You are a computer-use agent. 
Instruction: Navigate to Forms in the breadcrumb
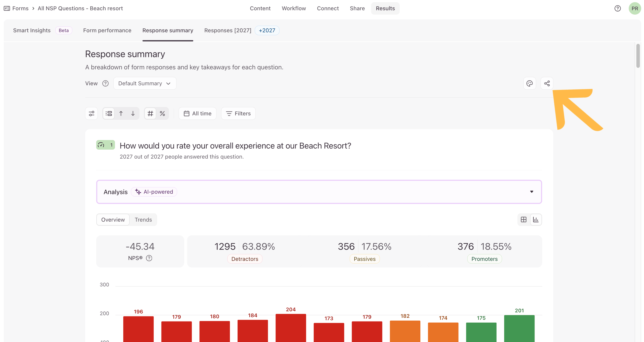click(21, 8)
